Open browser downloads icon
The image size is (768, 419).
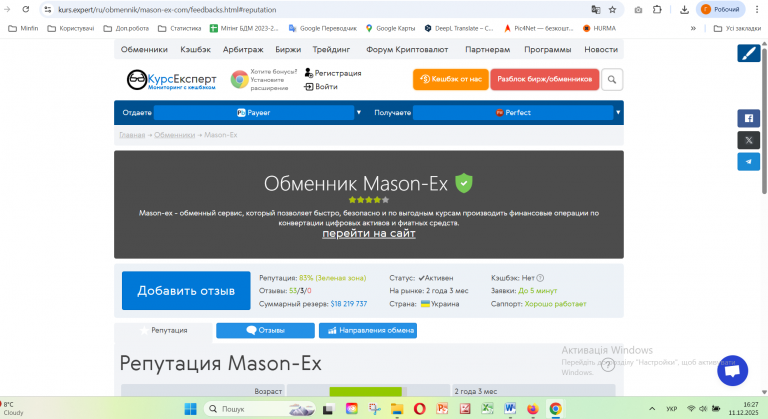pyautogui.click(x=684, y=9)
